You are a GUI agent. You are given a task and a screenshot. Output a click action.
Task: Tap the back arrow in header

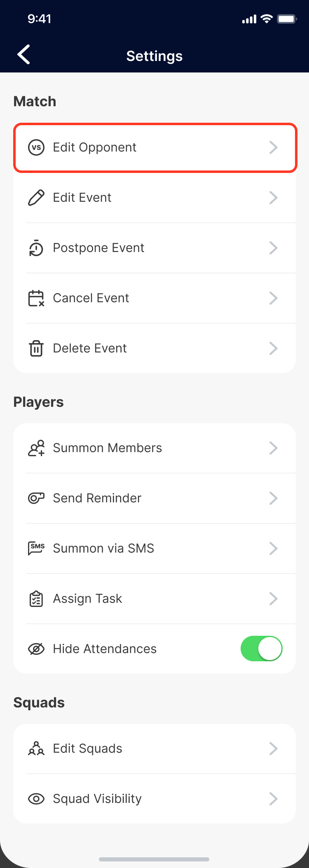pyautogui.click(x=24, y=55)
